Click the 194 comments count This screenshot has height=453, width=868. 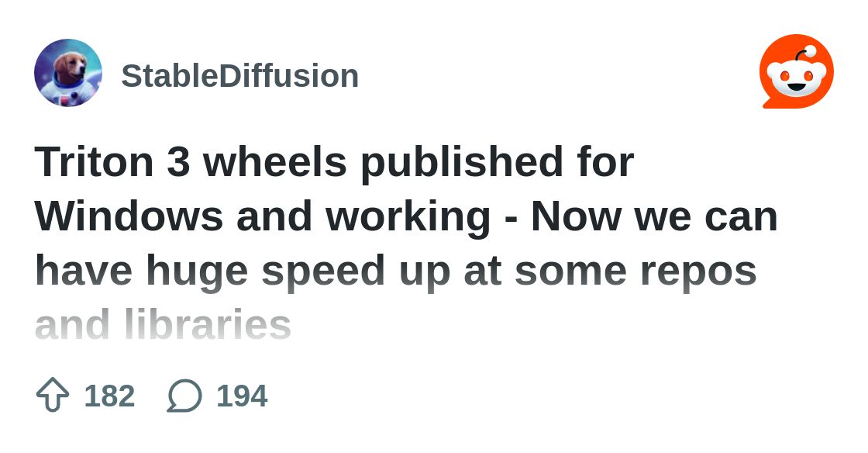(242, 396)
